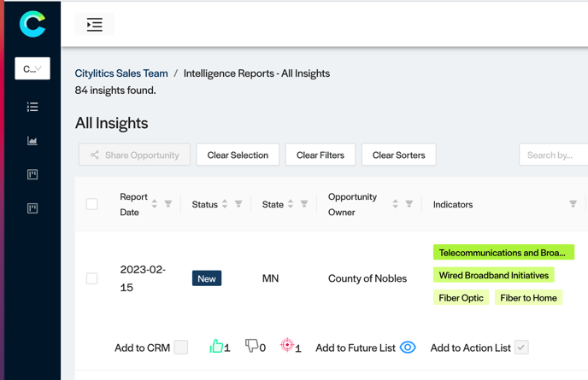Sort by State column
Image resolution: width=588 pixels, height=380 pixels.
pos(291,204)
